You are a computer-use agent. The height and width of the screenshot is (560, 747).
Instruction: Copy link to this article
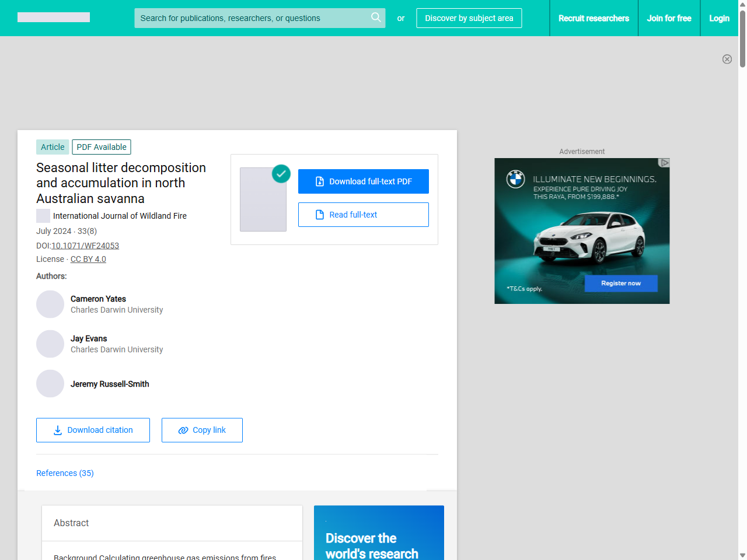pos(202,430)
